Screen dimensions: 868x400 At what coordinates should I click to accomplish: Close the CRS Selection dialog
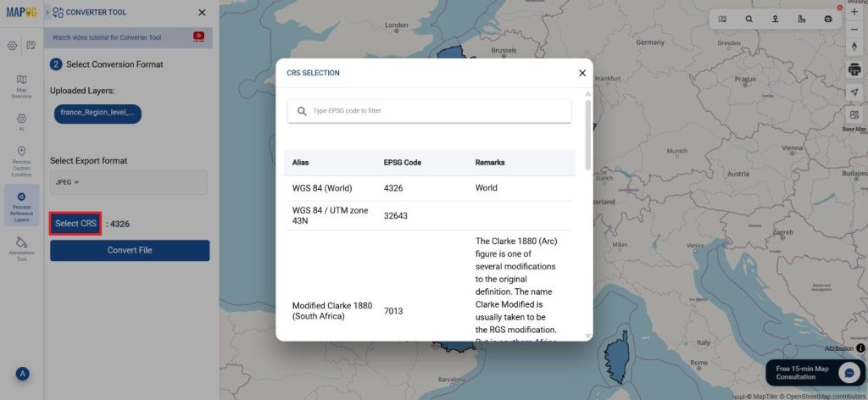tap(582, 73)
